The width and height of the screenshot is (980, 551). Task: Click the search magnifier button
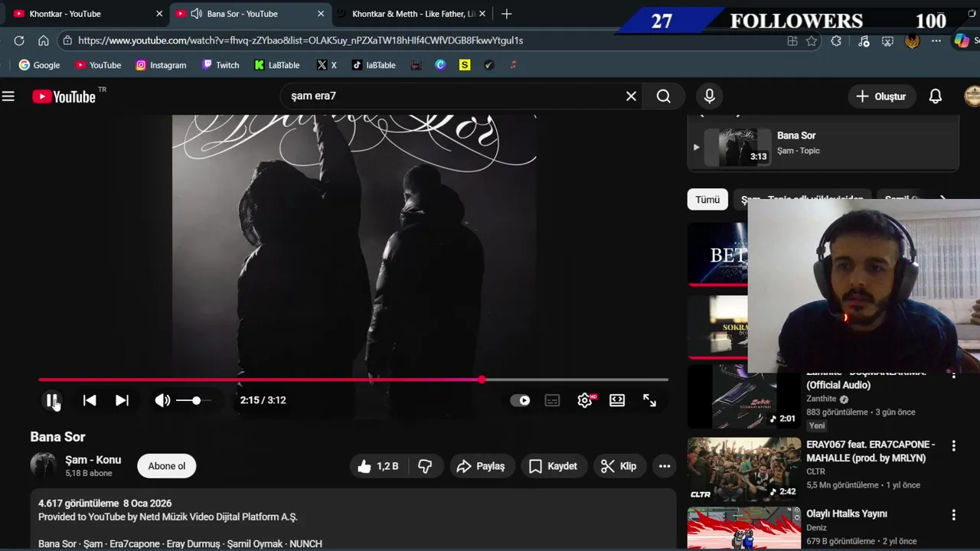tap(664, 96)
